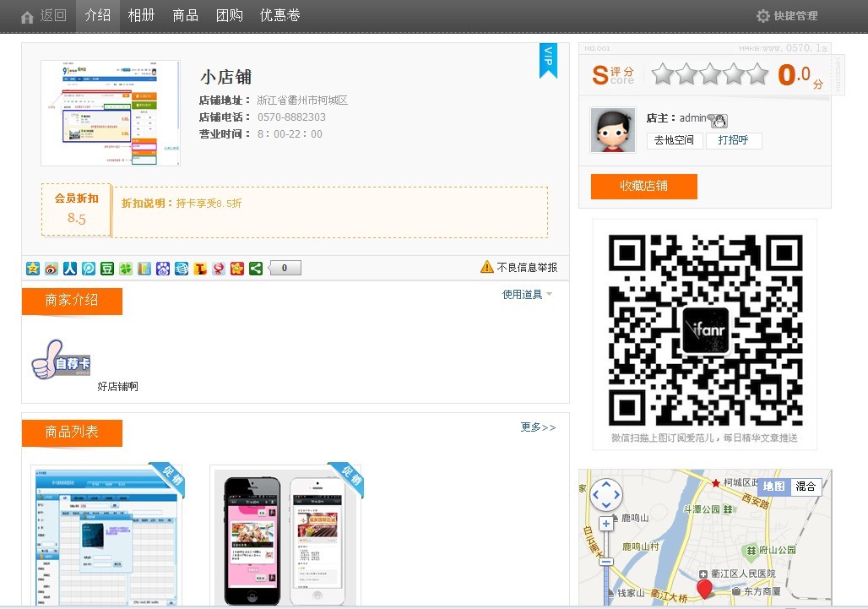
Task: Click the red figure share icon
Action: pyautogui.click(x=219, y=269)
